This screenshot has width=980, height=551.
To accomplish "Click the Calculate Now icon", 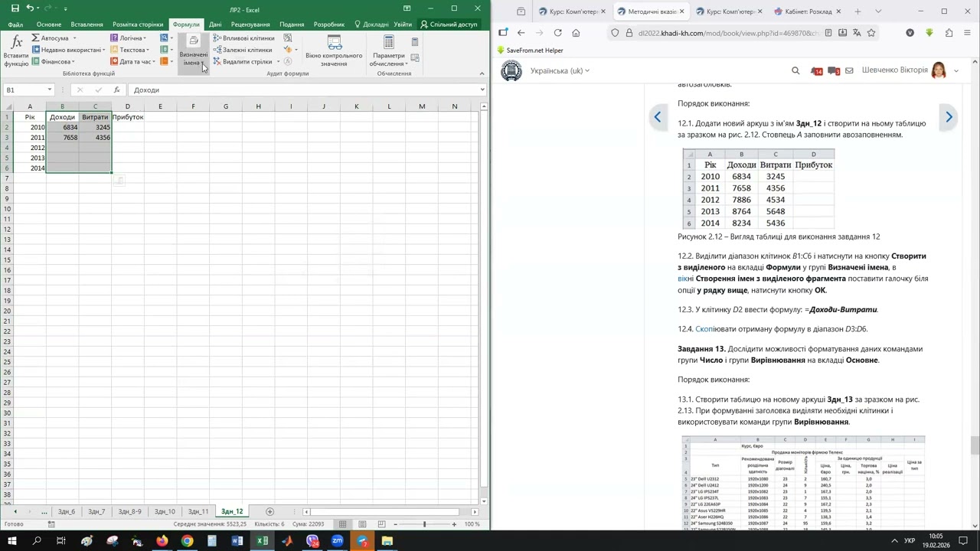I will click(415, 42).
